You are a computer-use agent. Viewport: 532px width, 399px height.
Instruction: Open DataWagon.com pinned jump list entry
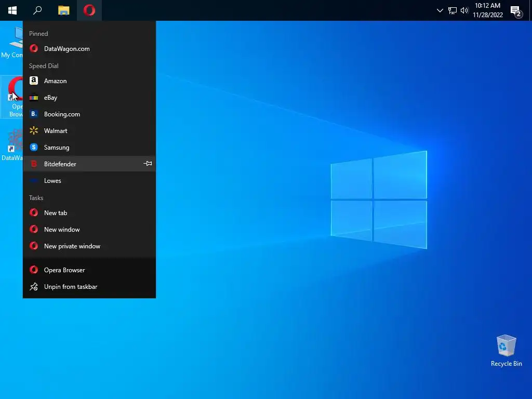coord(89,48)
